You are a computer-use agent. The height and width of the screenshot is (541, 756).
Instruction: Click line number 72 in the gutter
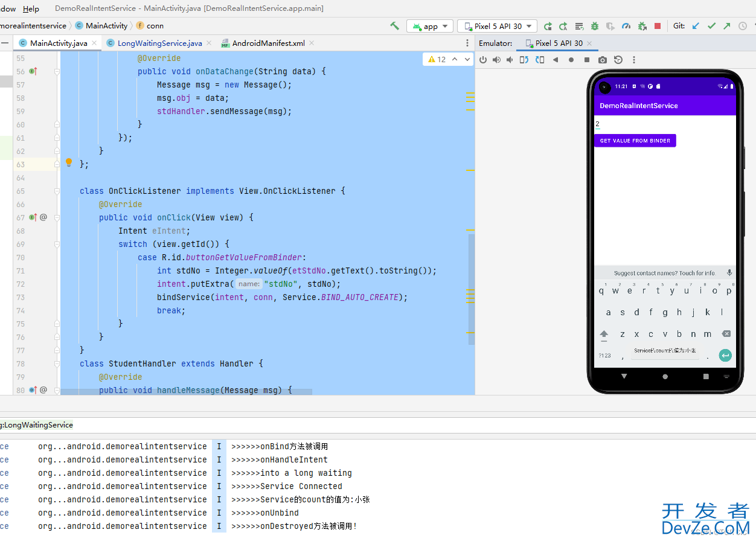21,284
